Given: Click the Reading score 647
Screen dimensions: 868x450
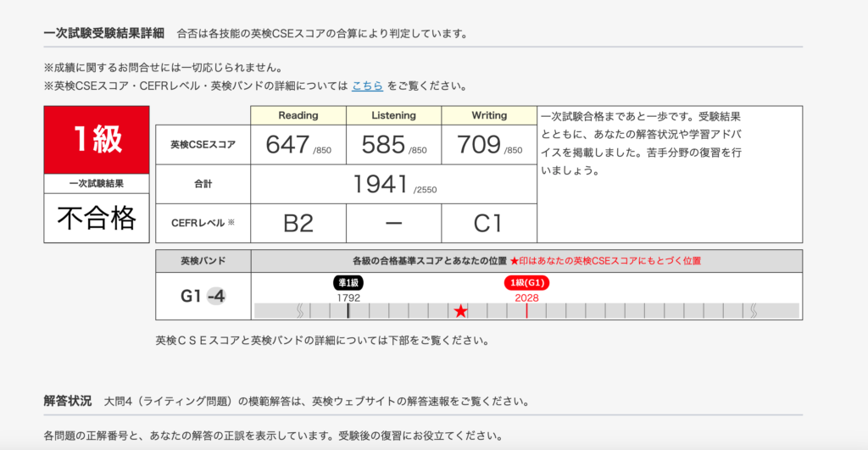Looking at the screenshot, I should tap(288, 145).
